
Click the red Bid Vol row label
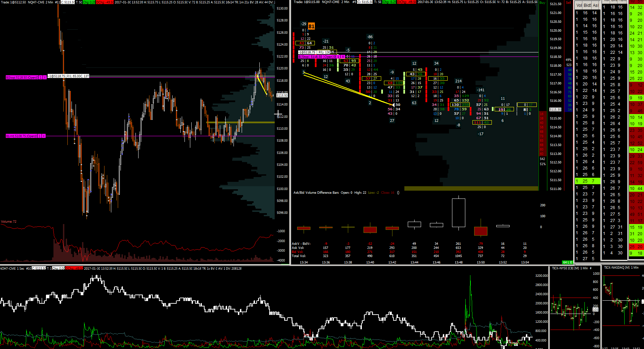tap(297, 252)
